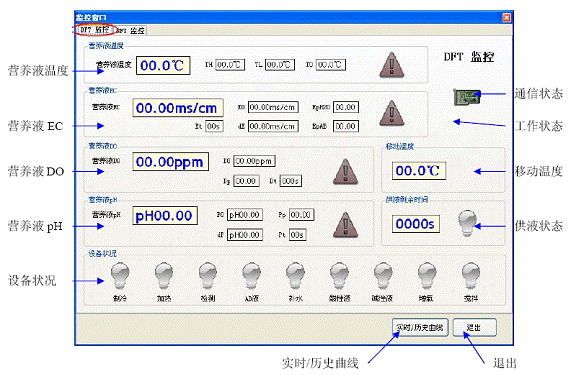The height and width of the screenshot is (375, 588).
Task: Click the D0 00.00ppm field
Action: (x=254, y=161)
